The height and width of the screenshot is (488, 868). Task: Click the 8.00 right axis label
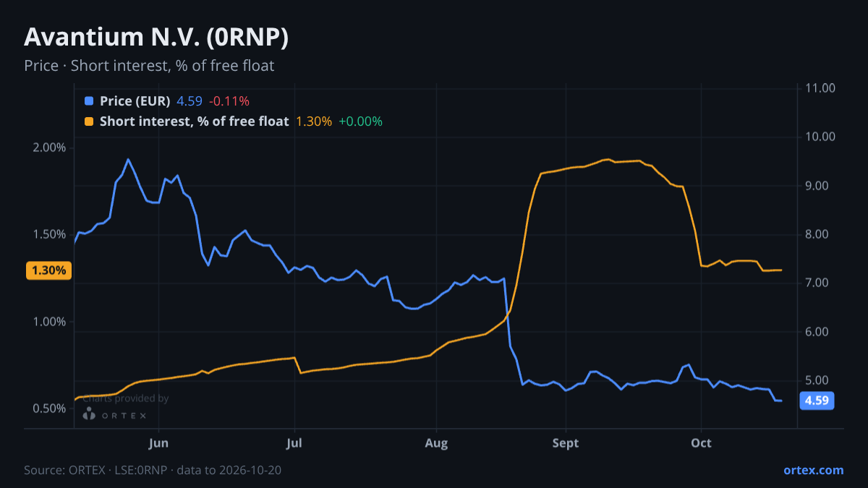[817, 234]
